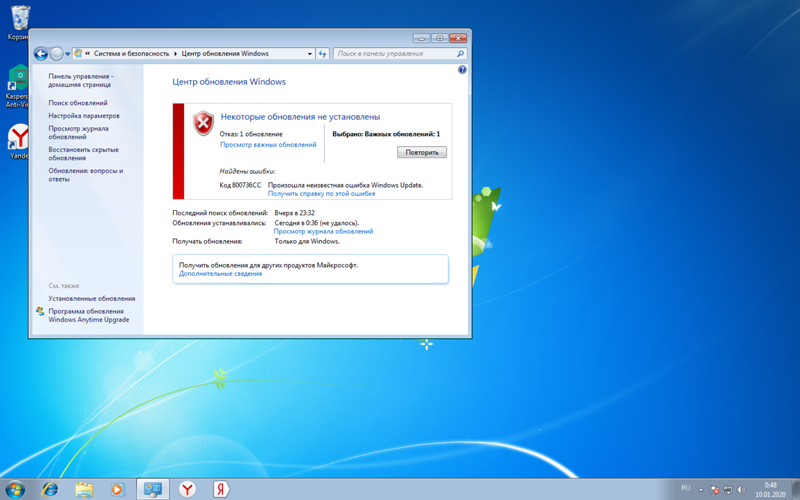
Task: Click the Back navigation arrow
Action: (x=41, y=54)
